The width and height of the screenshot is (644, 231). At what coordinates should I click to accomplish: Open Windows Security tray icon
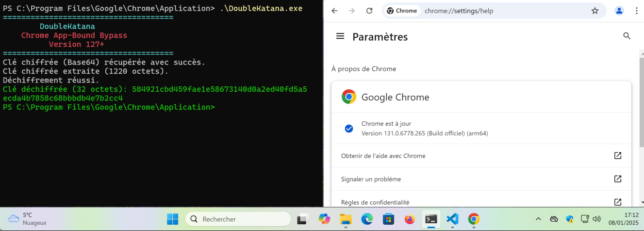click(569, 219)
